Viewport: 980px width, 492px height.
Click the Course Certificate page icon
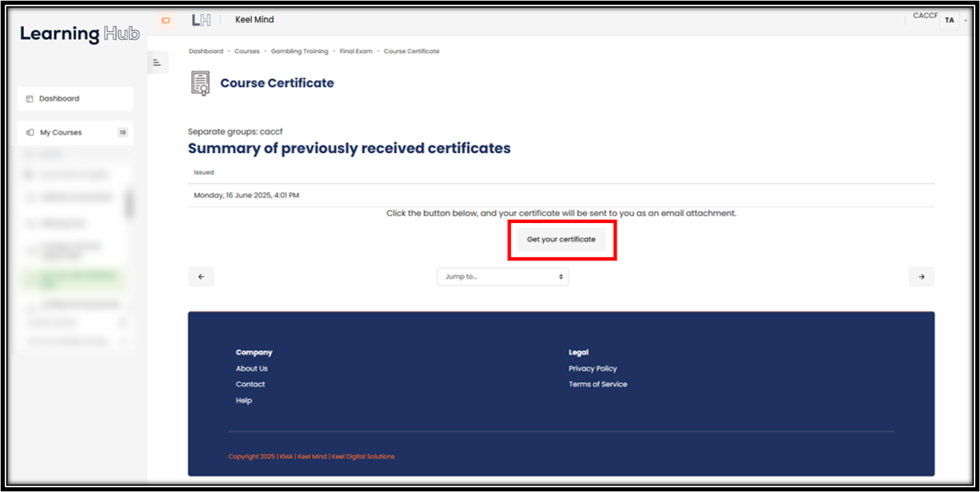(201, 83)
